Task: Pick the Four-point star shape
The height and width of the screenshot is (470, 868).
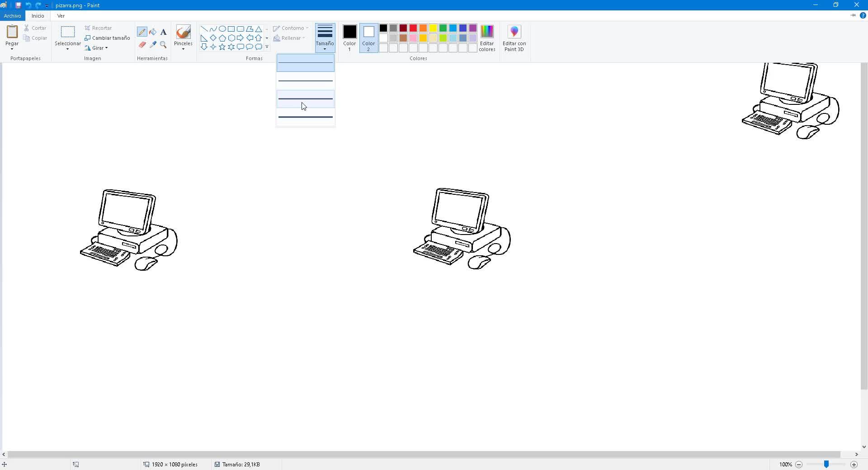Action: (213, 47)
